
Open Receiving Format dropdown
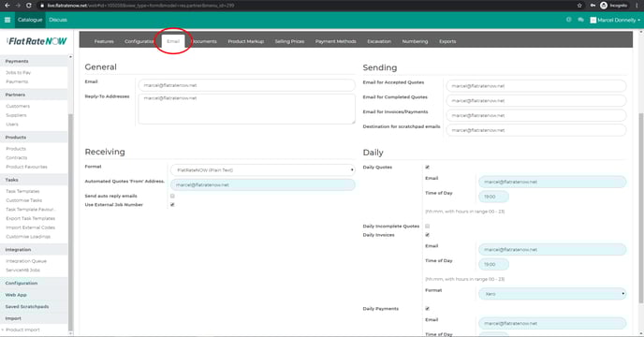(x=263, y=169)
